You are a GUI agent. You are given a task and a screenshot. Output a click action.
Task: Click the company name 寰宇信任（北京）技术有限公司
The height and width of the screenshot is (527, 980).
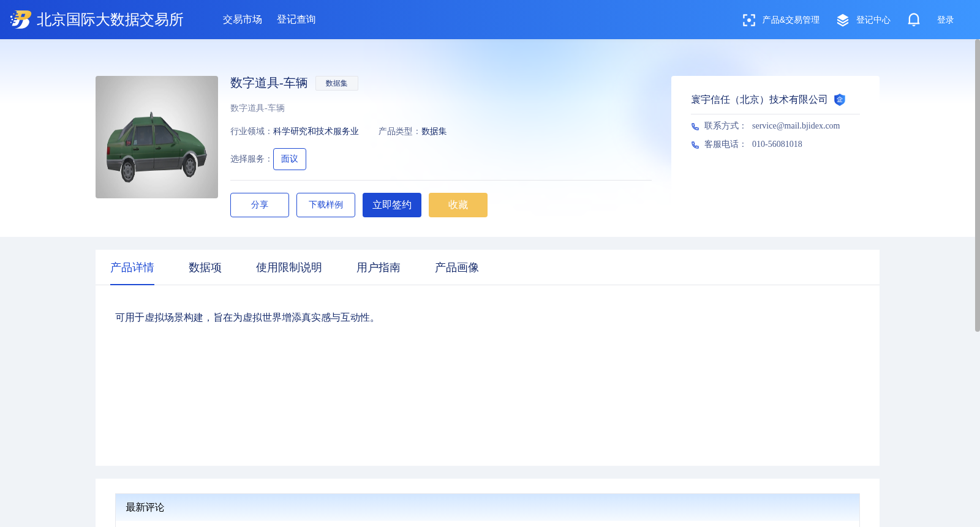[759, 100]
